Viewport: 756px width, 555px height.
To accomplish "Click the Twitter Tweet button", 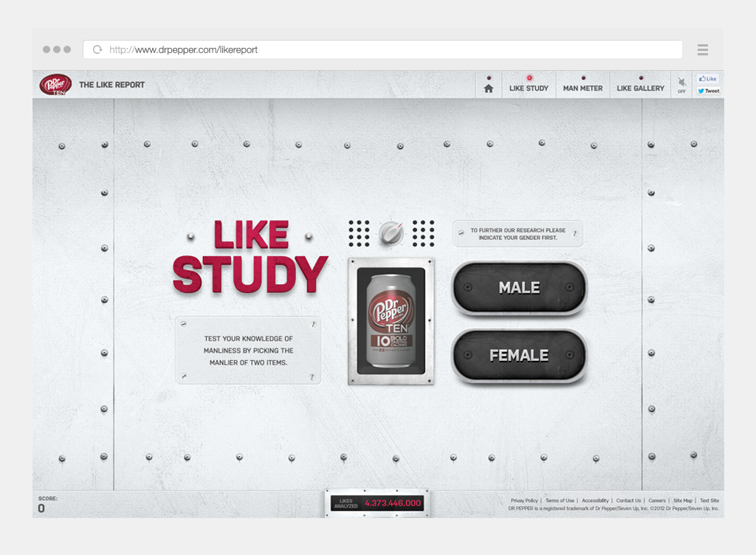I will tap(708, 91).
